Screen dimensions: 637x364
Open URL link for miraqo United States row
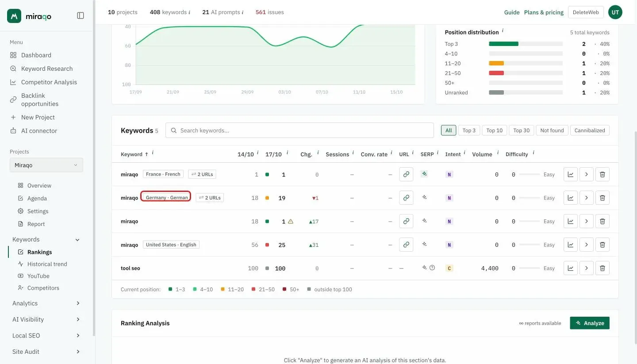(x=406, y=245)
